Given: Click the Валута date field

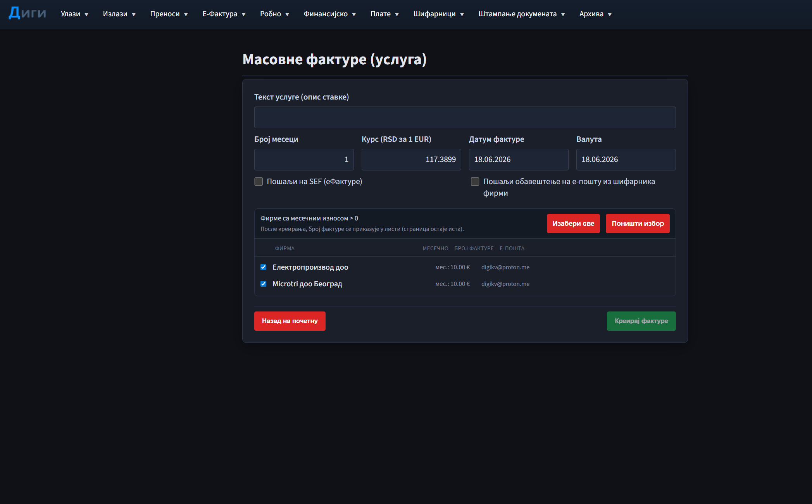Looking at the screenshot, I should click(626, 160).
